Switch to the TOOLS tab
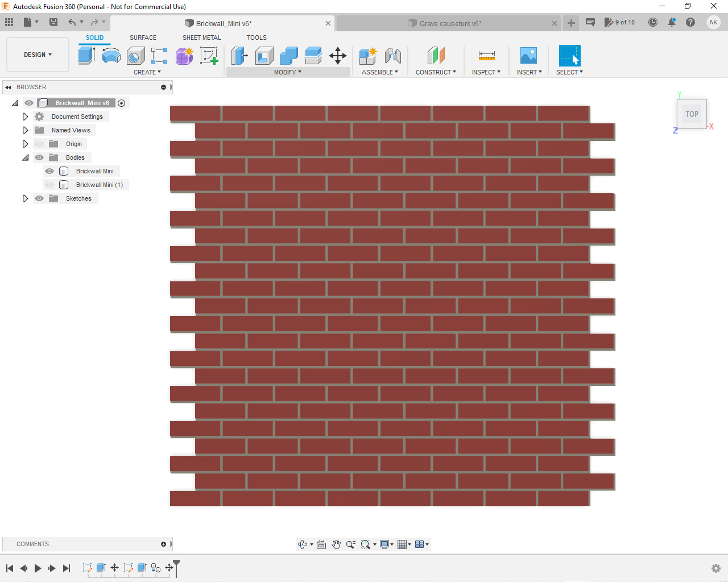Screen dimensions: 728x582 click(x=257, y=38)
